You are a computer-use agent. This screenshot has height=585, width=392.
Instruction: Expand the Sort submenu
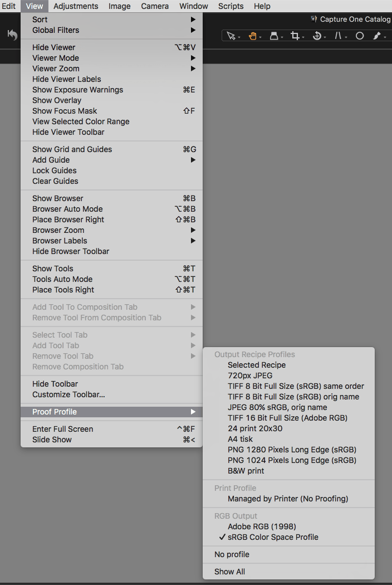coord(112,19)
